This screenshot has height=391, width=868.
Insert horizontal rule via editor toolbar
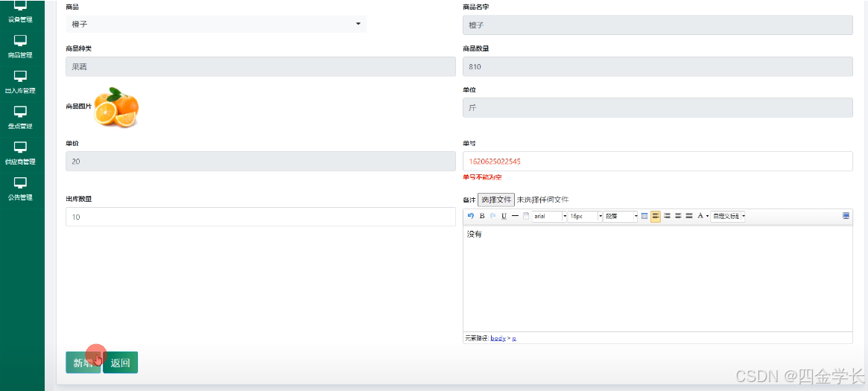tap(515, 216)
